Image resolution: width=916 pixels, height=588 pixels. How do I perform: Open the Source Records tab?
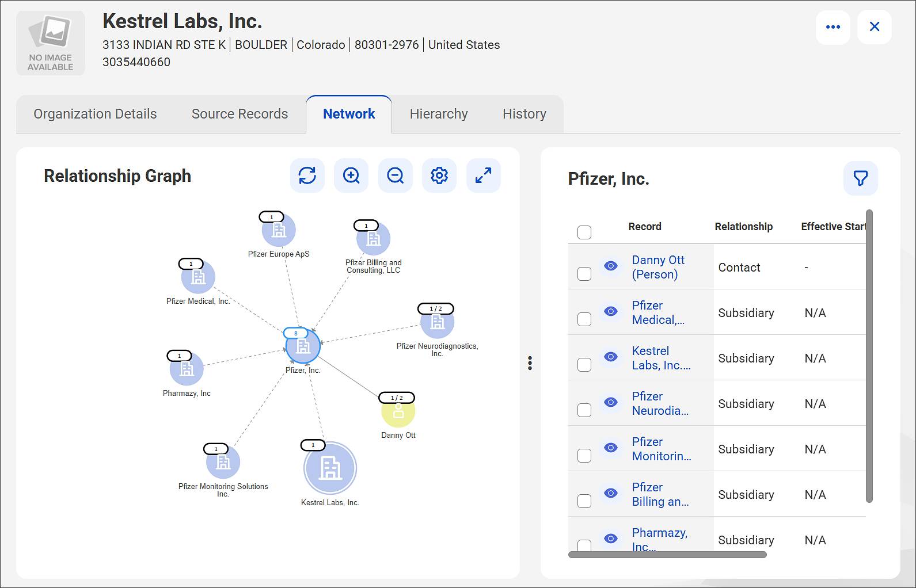pyautogui.click(x=240, y=114)
